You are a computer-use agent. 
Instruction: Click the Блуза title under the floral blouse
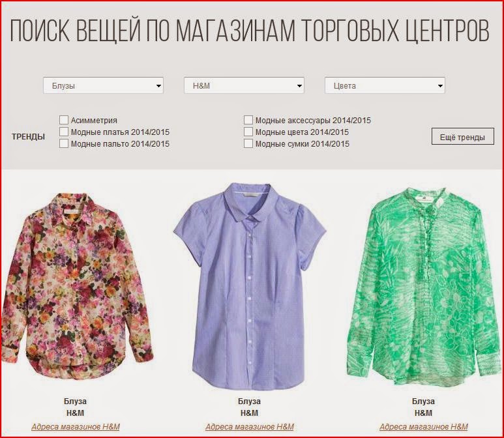tap(75, 401)
